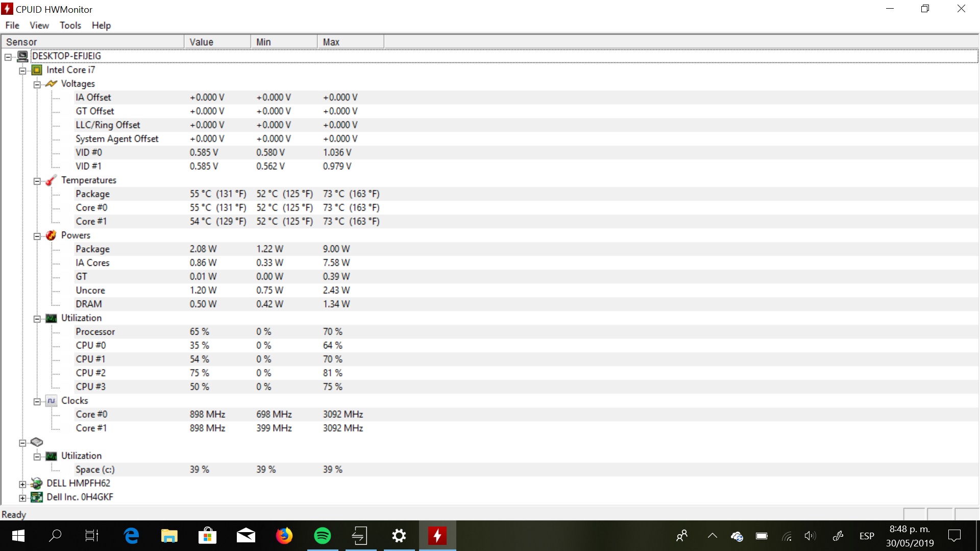Click the Min column header

284,42
